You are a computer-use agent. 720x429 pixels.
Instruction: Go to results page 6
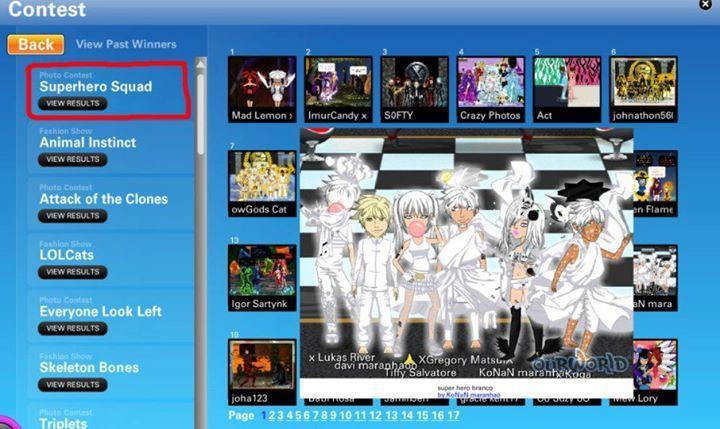[x=307, y=416]
